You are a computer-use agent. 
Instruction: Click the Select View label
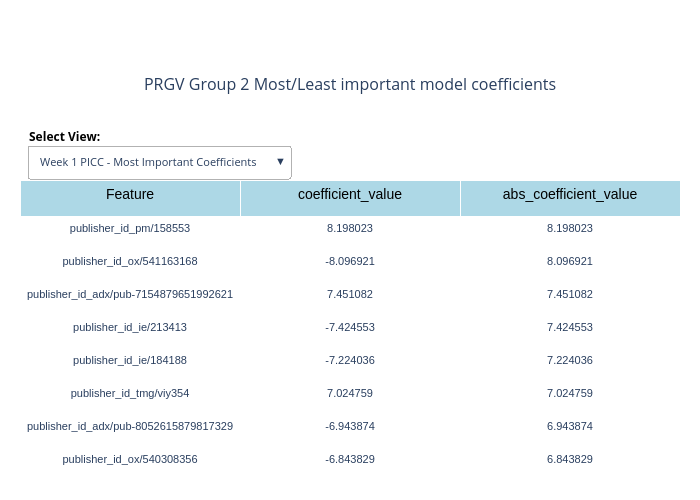pyautogui.click(x=65, y=137)
